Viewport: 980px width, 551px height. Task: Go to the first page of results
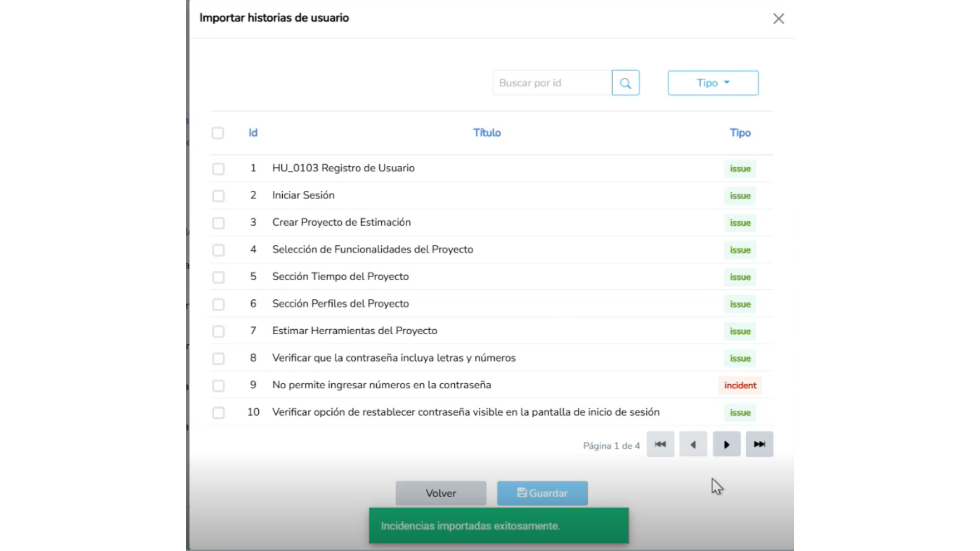660,444
